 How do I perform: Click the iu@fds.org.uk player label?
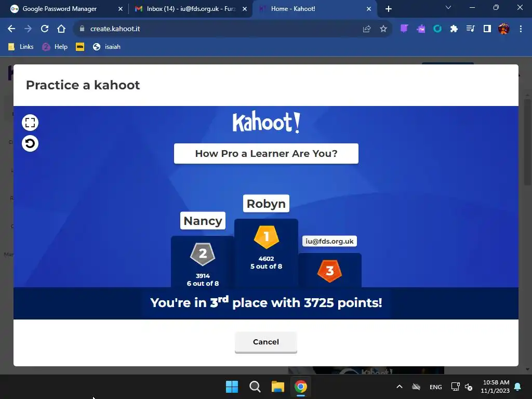[329, 241]
